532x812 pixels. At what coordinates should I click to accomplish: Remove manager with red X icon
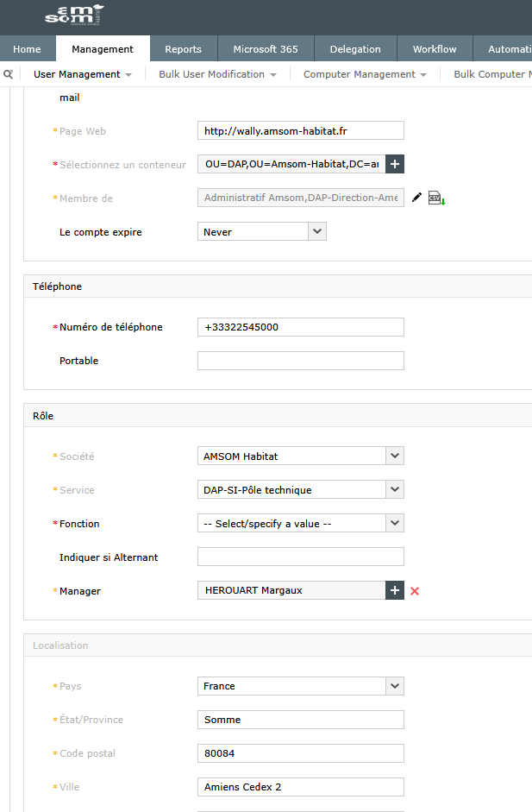coord(415,591)
